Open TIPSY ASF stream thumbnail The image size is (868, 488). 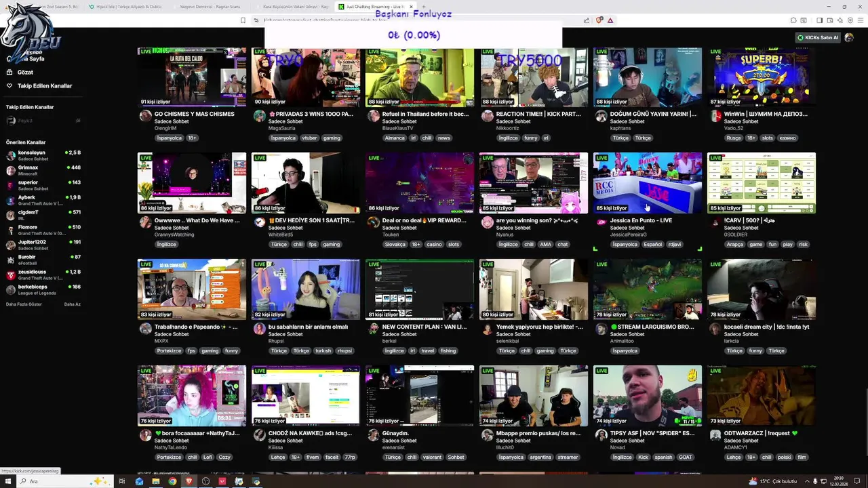click(648, 396)
